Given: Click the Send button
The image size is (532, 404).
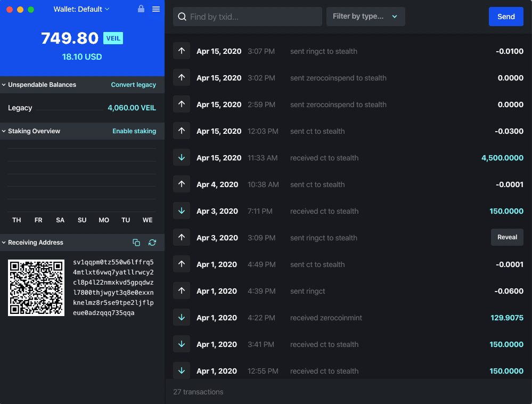Looking at the screenshot, I should pos(506,17).
